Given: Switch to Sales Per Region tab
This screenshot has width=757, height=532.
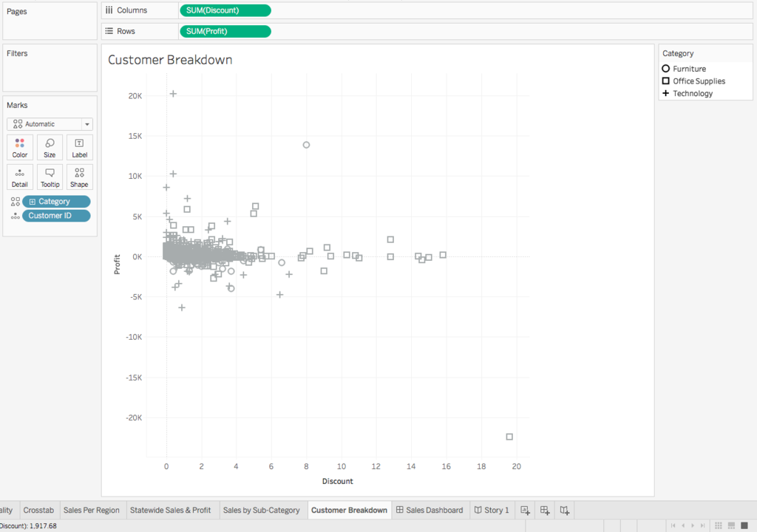Looking at the screenshot, I should coord(91,511).
